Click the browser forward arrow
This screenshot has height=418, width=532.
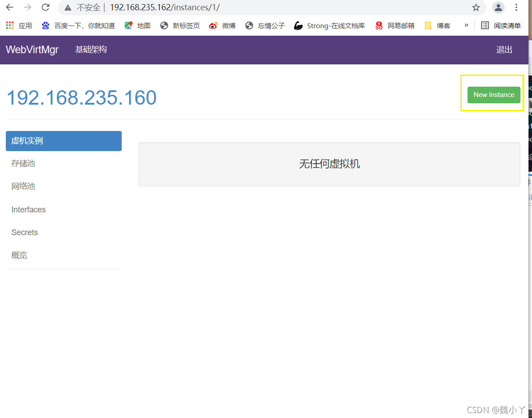click(x=27, y=7)
